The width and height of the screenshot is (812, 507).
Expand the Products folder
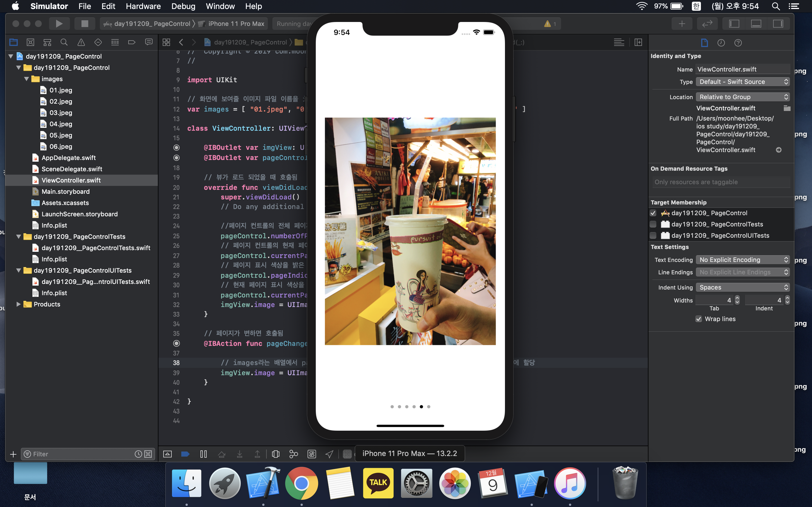click(18, 304)
